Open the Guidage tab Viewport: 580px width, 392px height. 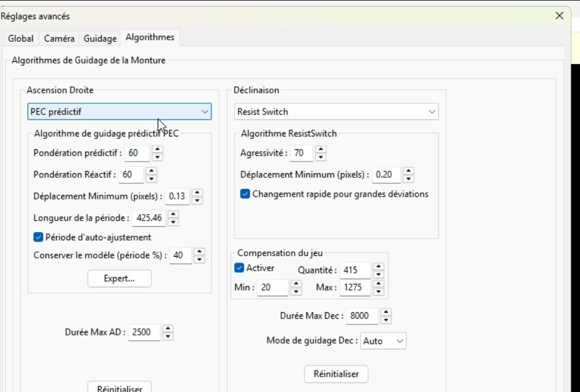tap(99, 38)
